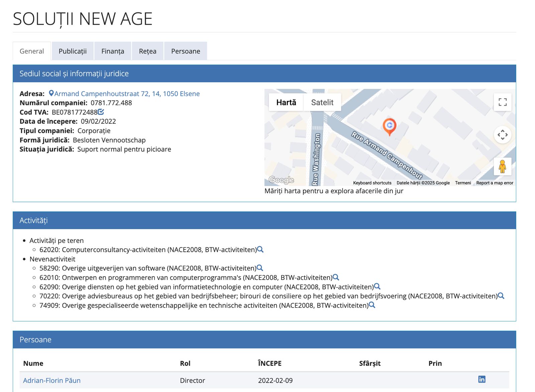Image resolution: width=535 pixels, height=392 pixels.
Task: Open the Rețea tab
Action: pyautogui.click(x=147, y=51)
